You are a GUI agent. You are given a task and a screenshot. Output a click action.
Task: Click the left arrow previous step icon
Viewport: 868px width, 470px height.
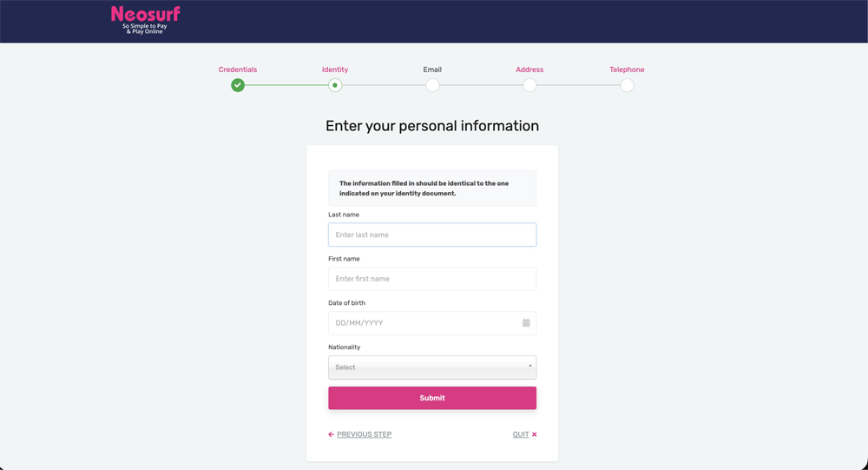331,434
